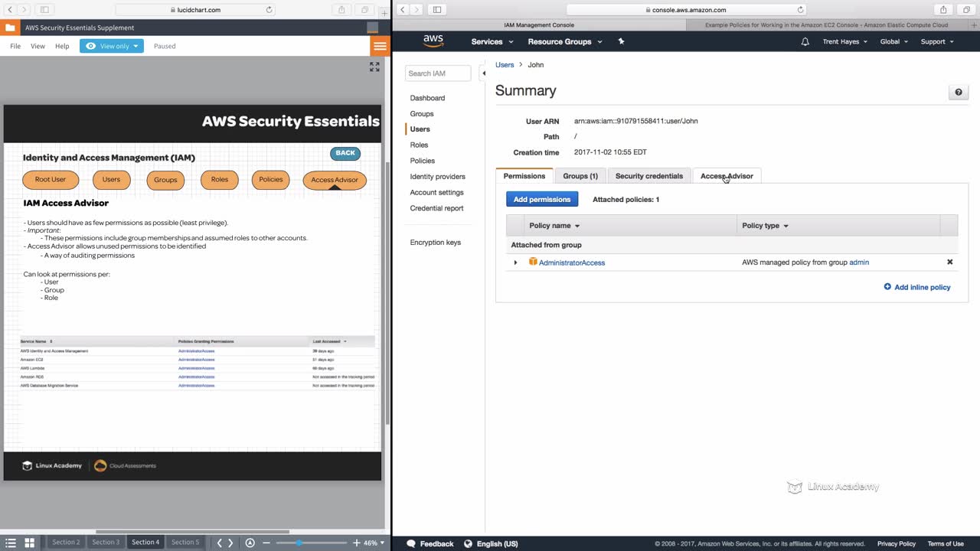Switch to the Access Advisor tab
The height and width of the screenshot is (551, 980).
pyautogui.click(x=727, y=176)
